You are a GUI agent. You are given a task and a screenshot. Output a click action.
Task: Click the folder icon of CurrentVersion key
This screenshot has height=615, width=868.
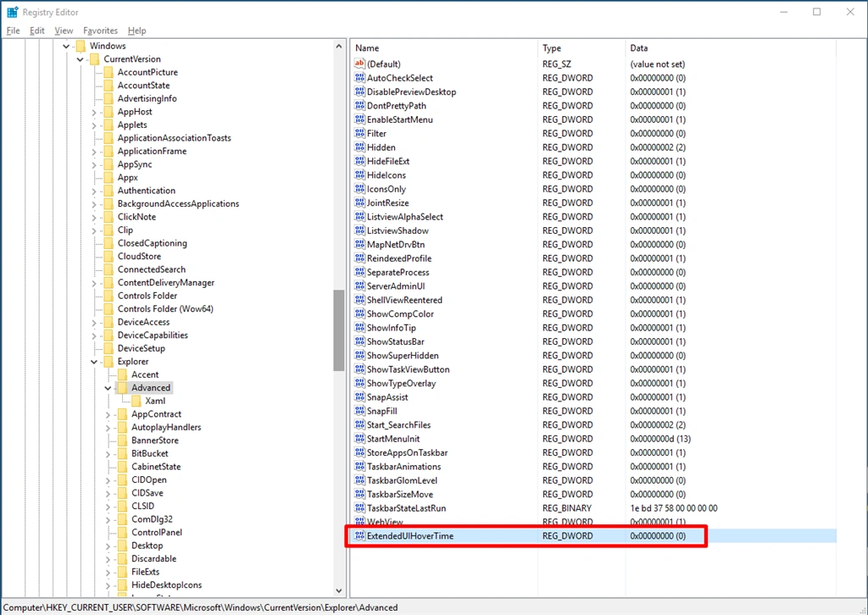[x=95, y=59]
